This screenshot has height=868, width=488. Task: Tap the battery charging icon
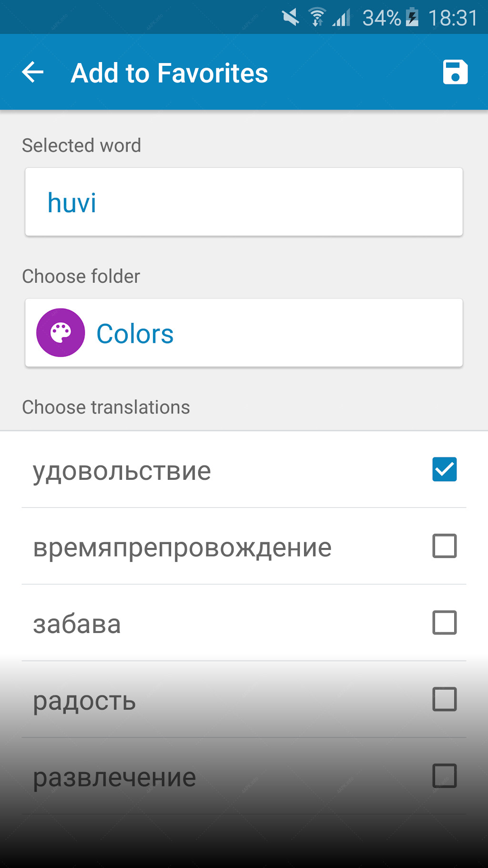[x=413, y=18]
